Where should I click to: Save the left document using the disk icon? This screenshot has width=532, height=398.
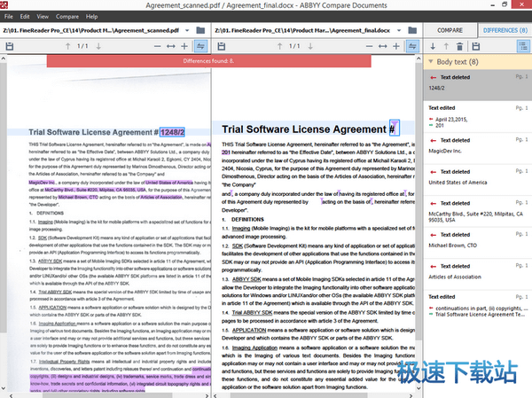[x=11, y=46]
